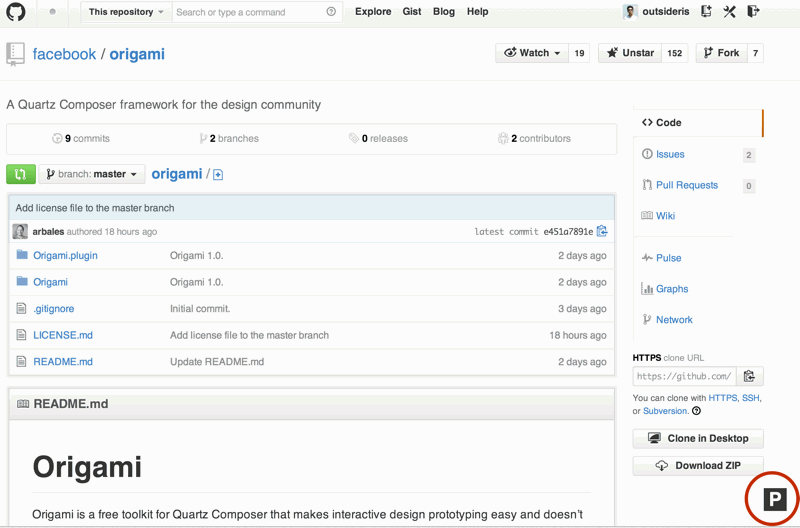
Task: Copy the latest commit SHA icon
Action: click(602, 231)
